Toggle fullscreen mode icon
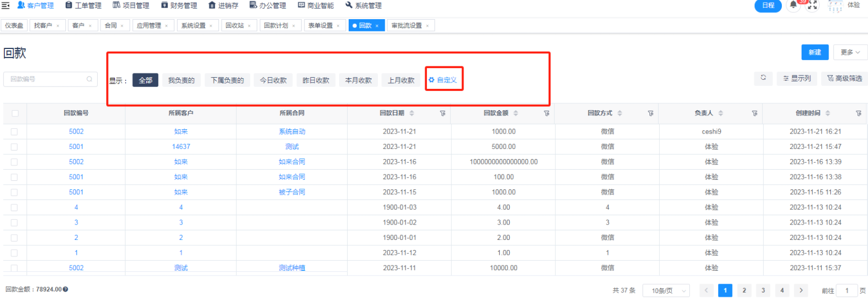 click(x=812, y=6)
